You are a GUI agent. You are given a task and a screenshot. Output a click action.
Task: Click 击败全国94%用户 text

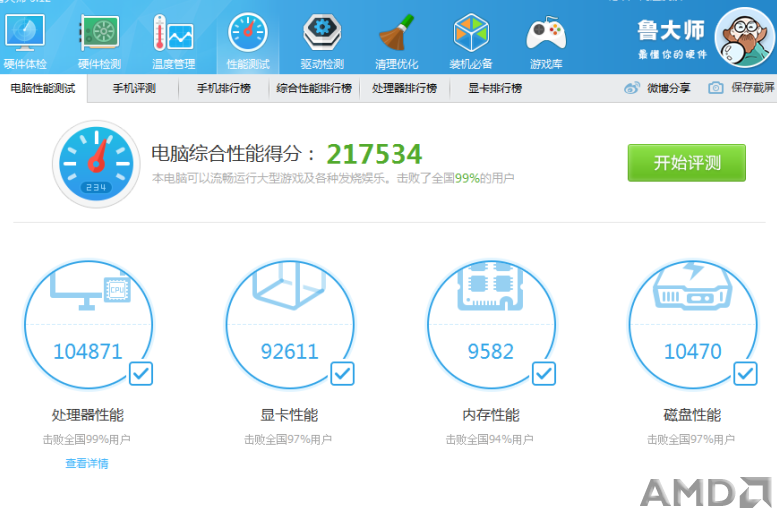(x=490, y=439)
